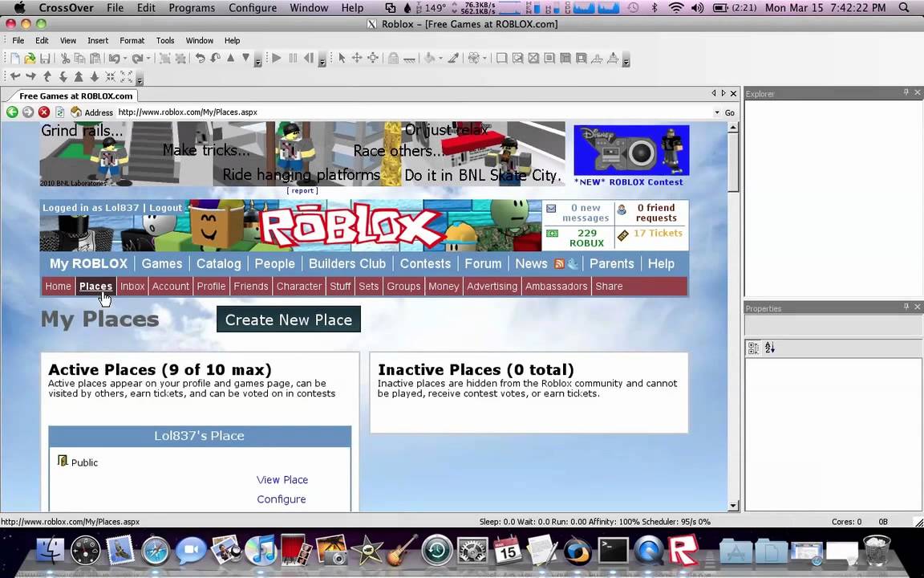Click the report ad link
924x578 pixels.
tap(302, 190)
